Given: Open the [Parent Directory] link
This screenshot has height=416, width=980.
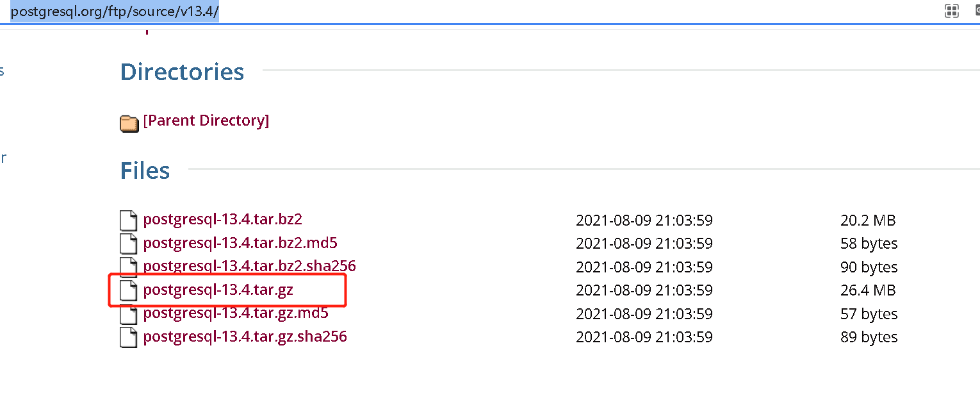Looking at the screenshot, I should point(206,121).
